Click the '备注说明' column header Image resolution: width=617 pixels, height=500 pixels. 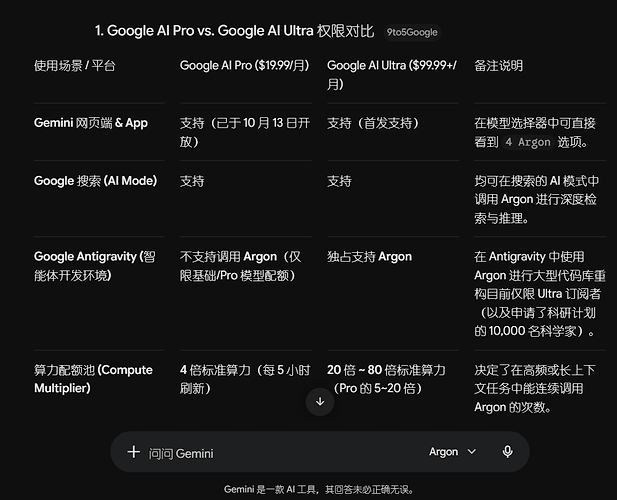499,66
